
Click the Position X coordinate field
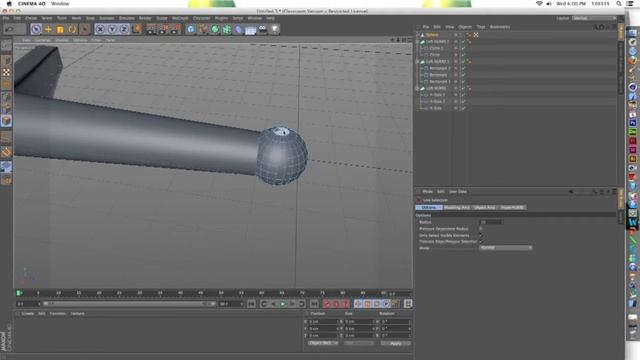click(x=323, y=322)
